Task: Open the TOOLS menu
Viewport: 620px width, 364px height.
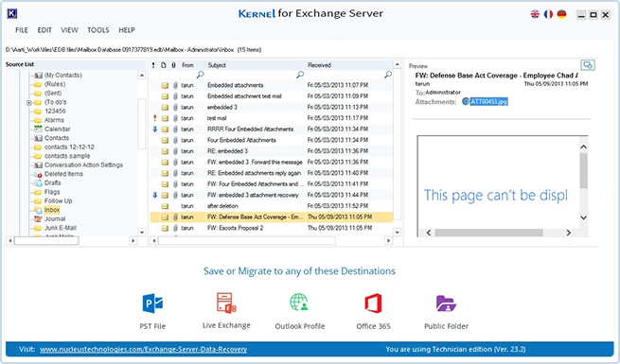Action: (x=98, y=30)
